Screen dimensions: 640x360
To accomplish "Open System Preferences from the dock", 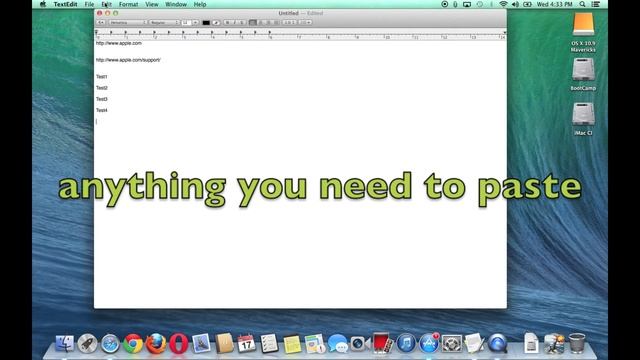I will click(451, 343).
